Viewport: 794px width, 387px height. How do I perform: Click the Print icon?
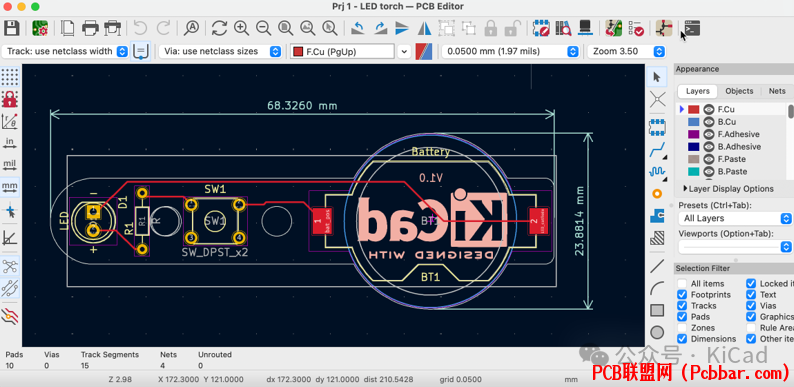pos(90,28)
